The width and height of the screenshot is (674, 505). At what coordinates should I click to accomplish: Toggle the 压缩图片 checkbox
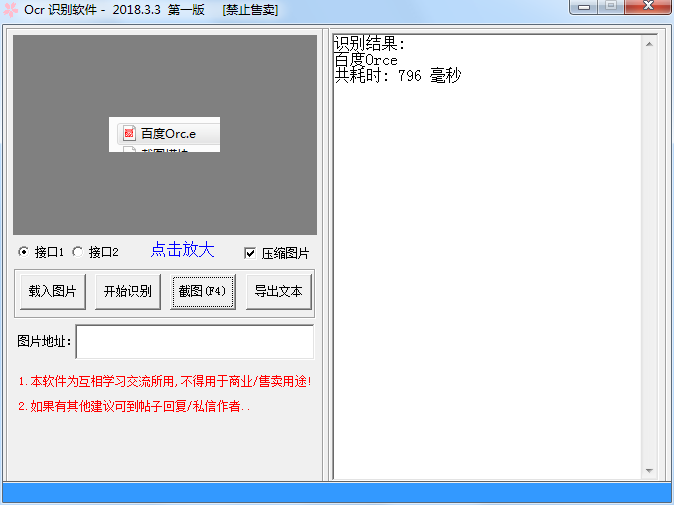[x=251, y=253]
